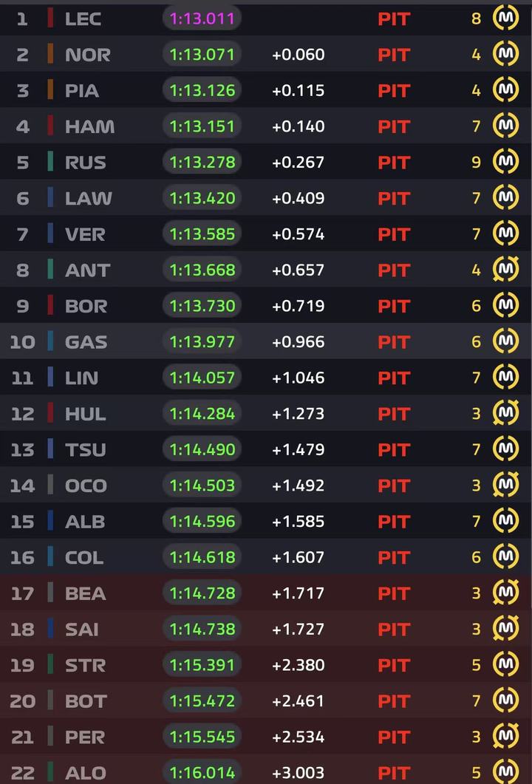Viewport: 532px width, 784px height.
Task: Open the LAW driver row
Action: 266,198
